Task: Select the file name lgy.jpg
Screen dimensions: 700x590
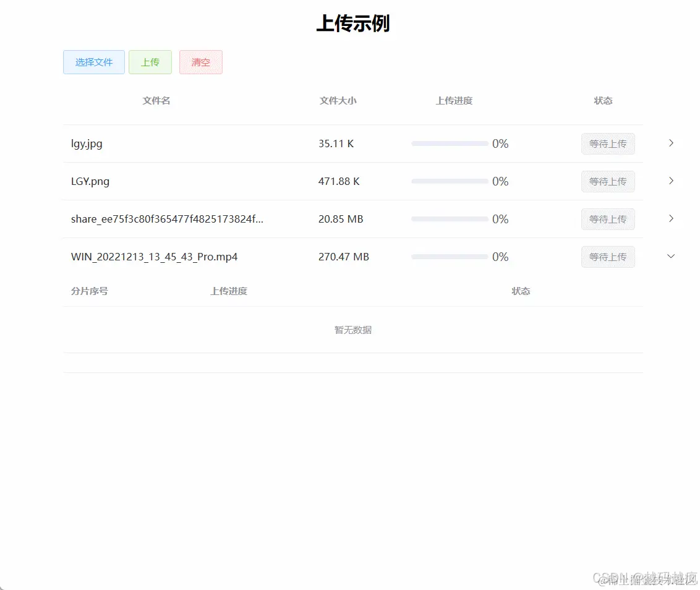Action: (87, 143)
